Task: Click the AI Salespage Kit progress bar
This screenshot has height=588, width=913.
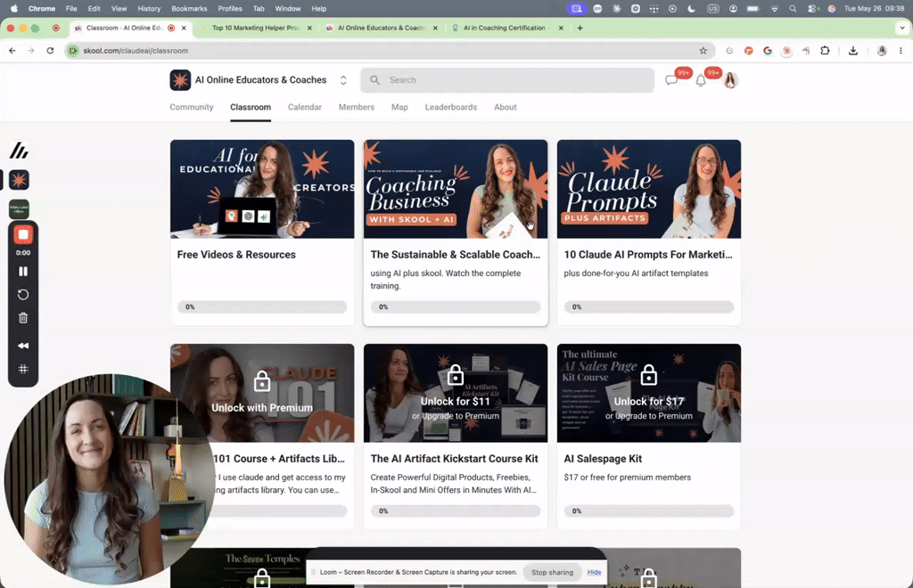Action: coord(649,510)
